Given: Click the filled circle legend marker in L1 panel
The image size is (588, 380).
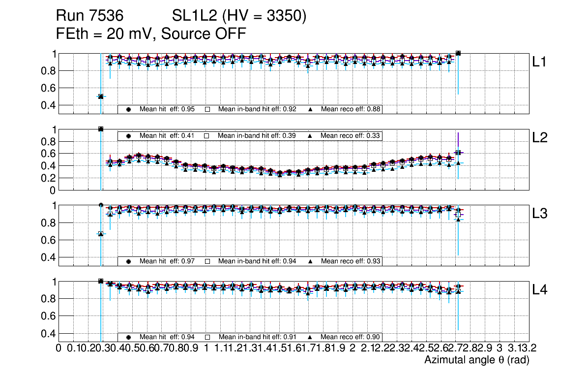Looking at the screenshot, I should (129, 109).
